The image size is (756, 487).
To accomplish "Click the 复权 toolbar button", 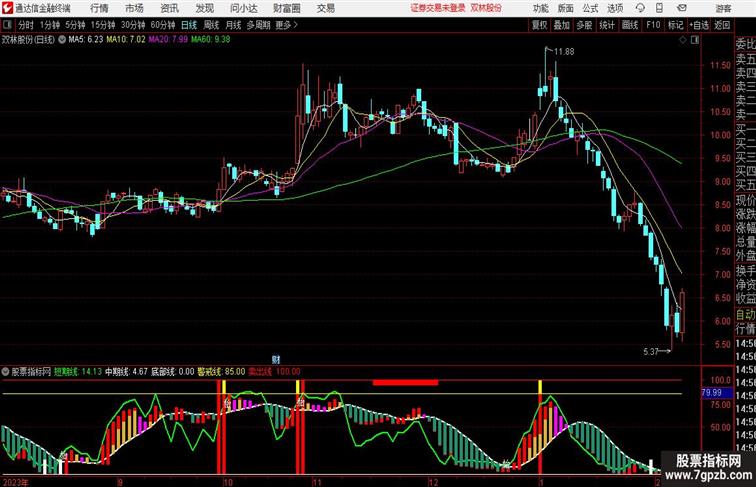I will [x=540, y=25].
